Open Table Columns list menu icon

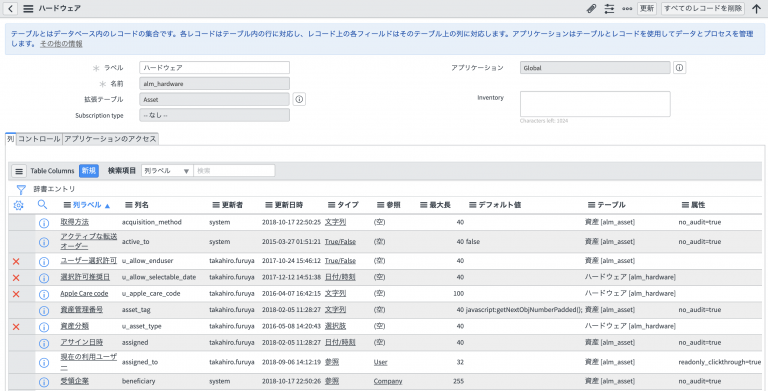(19, 171)
